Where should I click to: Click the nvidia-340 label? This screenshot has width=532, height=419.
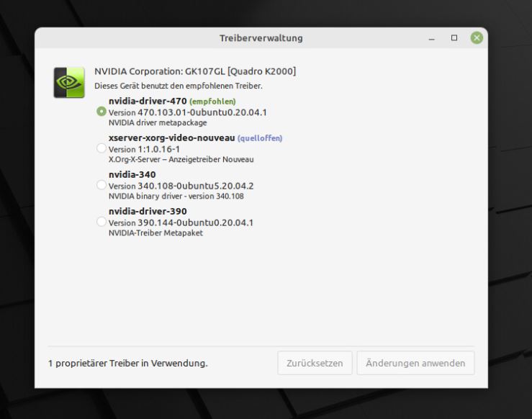point(132,174)
